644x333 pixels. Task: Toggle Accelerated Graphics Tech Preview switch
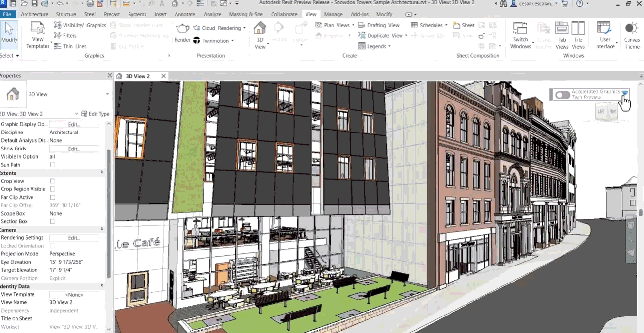click(563, 95)
